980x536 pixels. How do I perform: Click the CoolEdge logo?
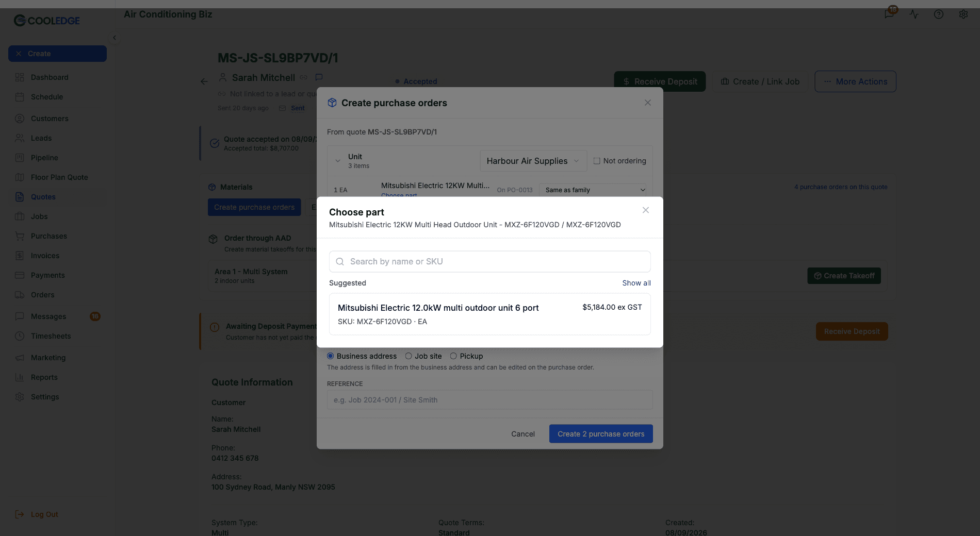47,21
